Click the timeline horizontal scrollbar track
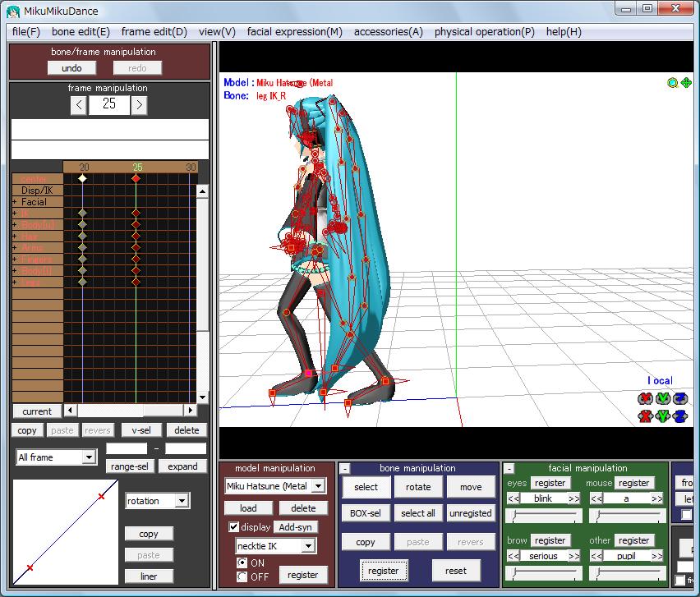Image resolution: width=700 pixels, height=597 pixels. pos(131,410)
